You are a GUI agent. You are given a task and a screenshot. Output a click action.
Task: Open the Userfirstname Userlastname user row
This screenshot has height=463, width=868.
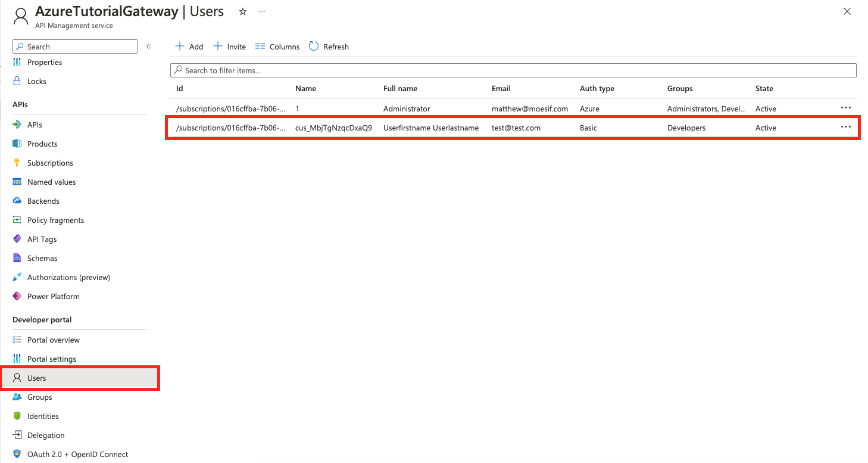(430, 128)
